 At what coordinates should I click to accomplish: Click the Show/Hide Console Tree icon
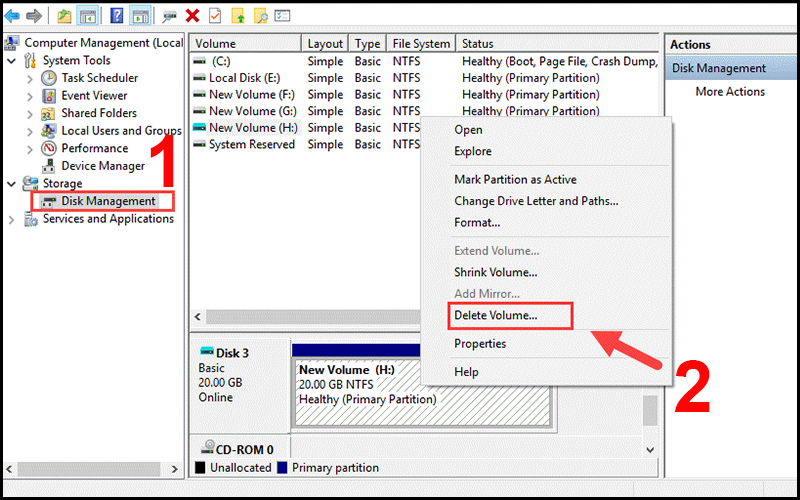[x=88, y=16]
